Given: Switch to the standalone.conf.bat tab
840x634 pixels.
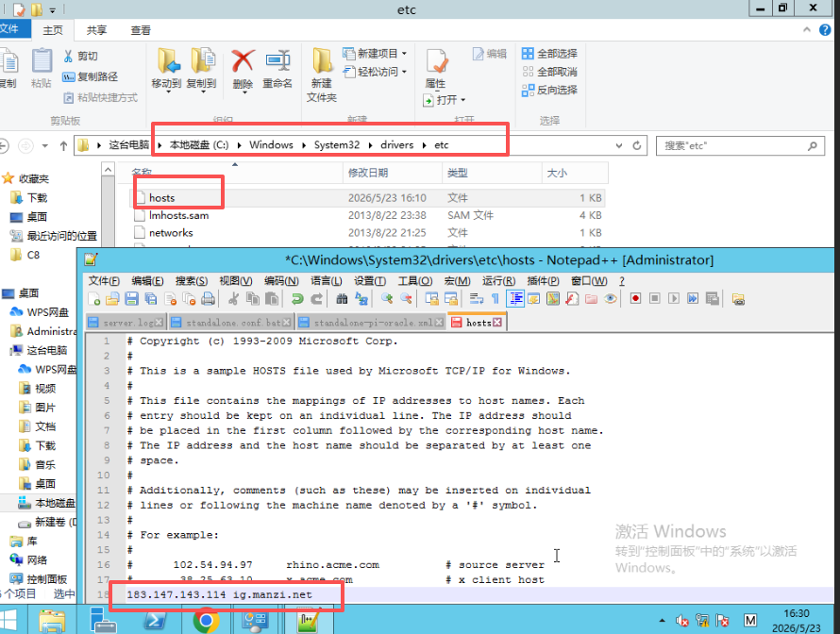Looking at the screenshot, I should click(x=233, y=323).
